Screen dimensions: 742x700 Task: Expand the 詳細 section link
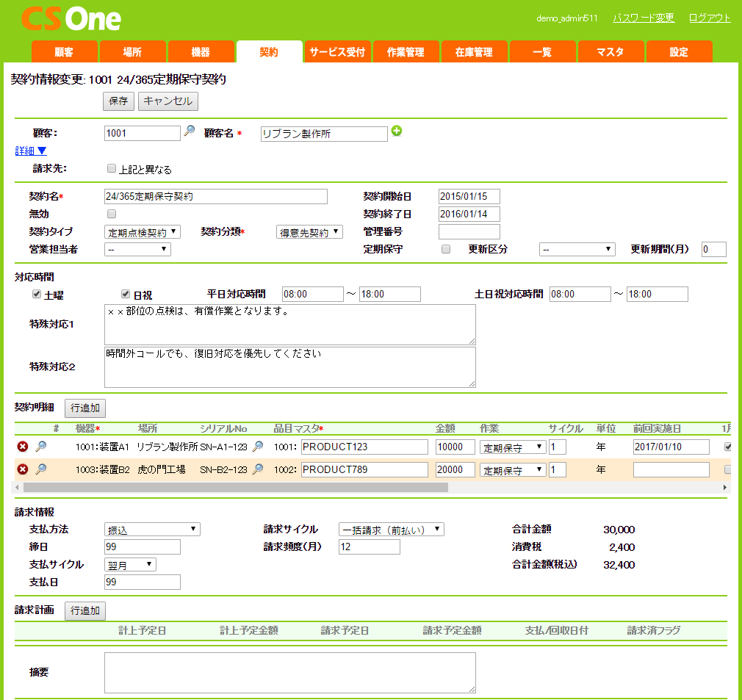pos(31,151)
